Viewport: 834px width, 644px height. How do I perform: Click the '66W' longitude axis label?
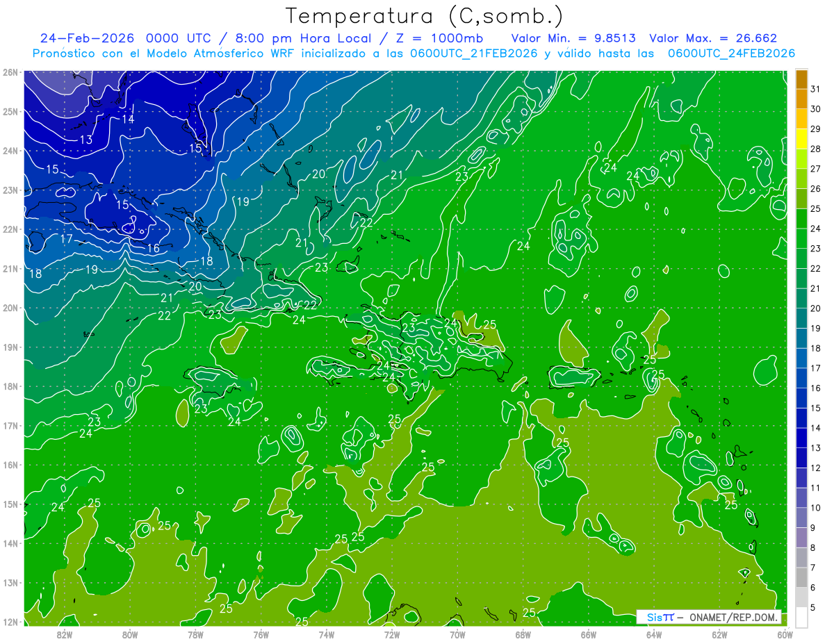click(588, 634)
